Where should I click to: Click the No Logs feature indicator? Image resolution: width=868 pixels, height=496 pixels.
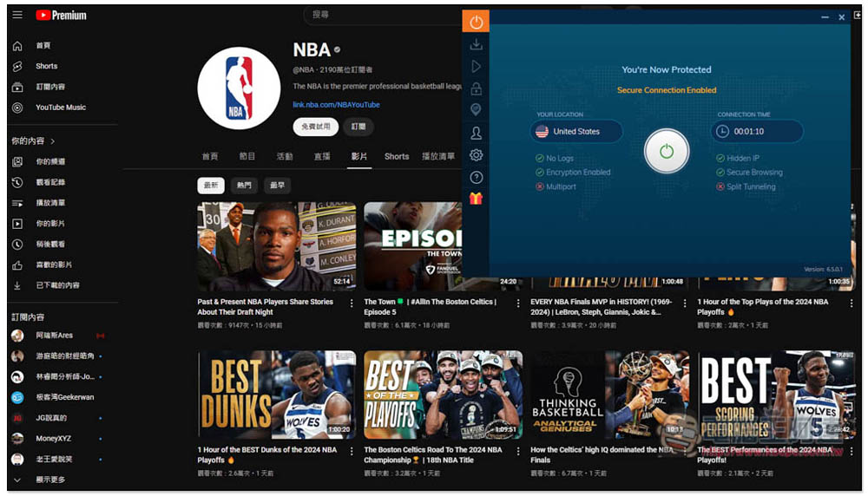tap(554, 158)
